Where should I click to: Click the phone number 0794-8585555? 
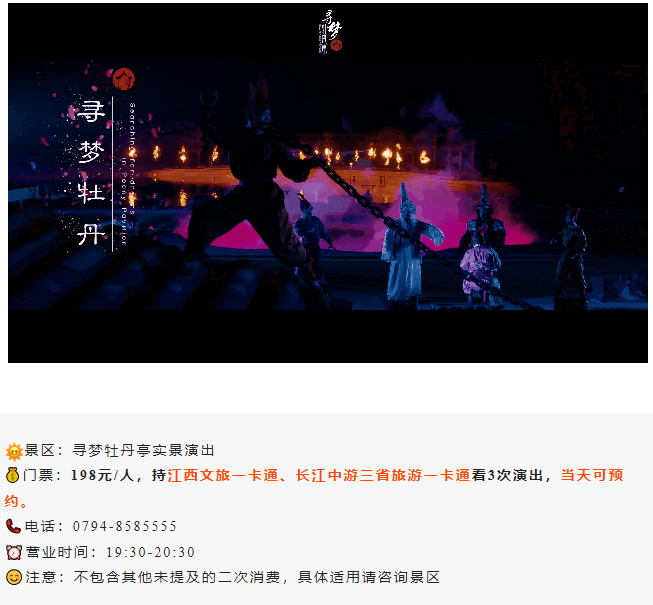(x=125, y=526)
